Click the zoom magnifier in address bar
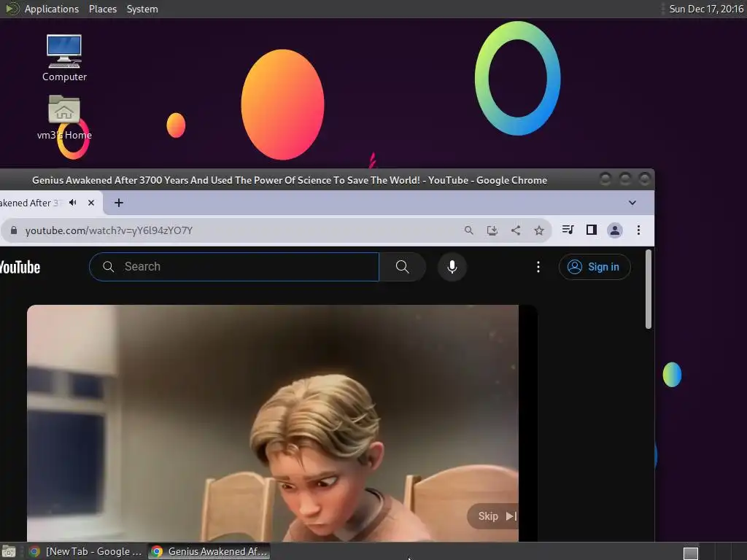This screenshot has height=560, width=747. click(469, 230)
